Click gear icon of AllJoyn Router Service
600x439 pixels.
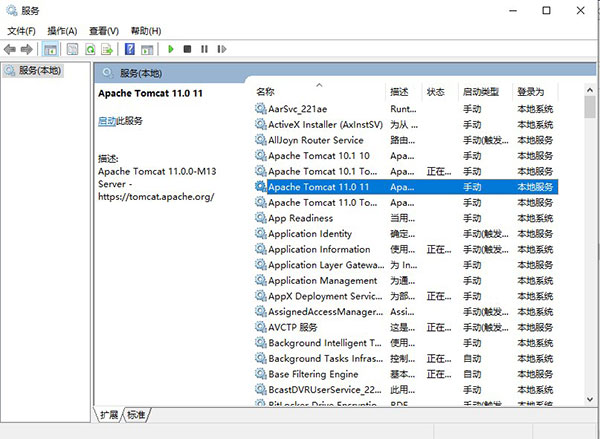[261, 140]
